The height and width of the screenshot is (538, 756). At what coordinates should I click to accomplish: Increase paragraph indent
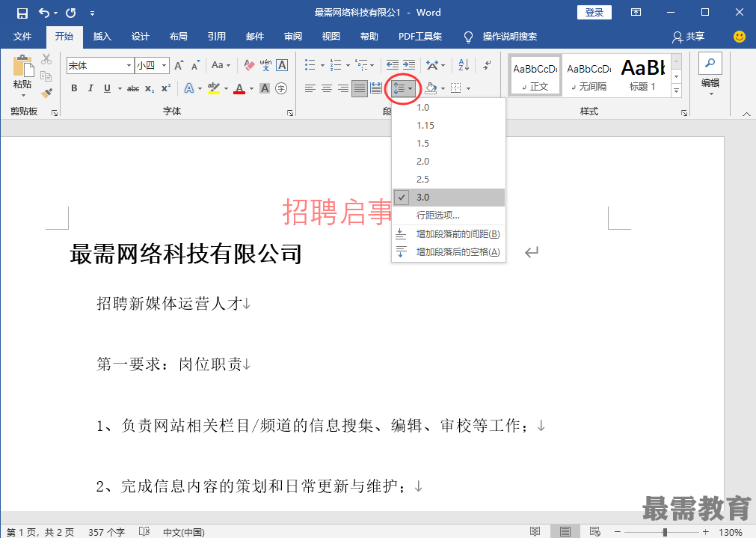409,64
